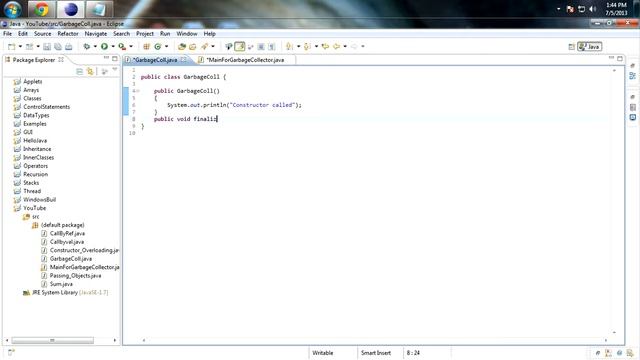Toggle Word Wrap toolbar icon
The width and height of the screenshot is (640, 360).
[251, 47]
